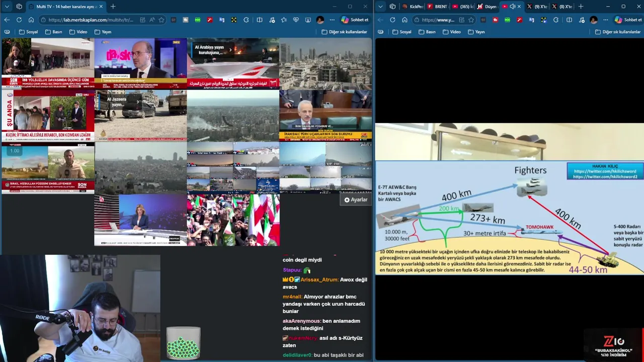The image size is (644, 362).
Task: Close the active YouTube tab
Action: tap(519, 7)
